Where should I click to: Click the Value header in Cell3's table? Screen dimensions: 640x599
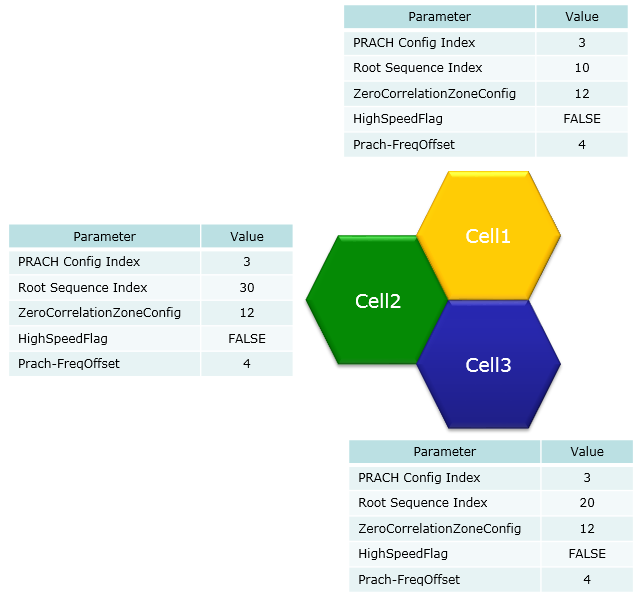587,452
